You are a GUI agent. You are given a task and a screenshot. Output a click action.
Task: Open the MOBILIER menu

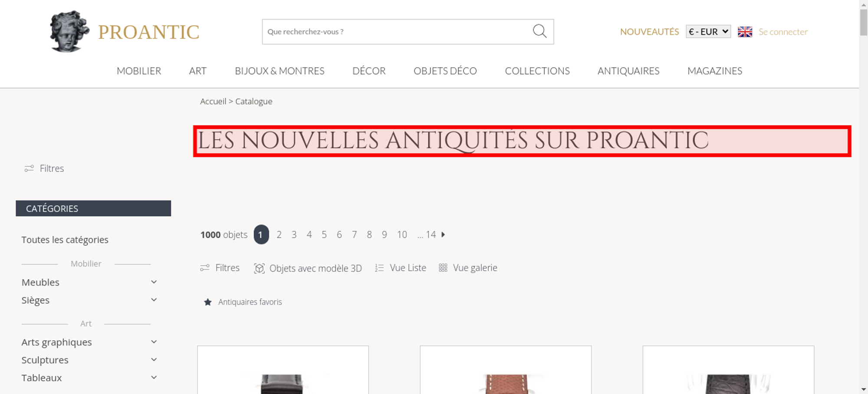tap(139, 71)
